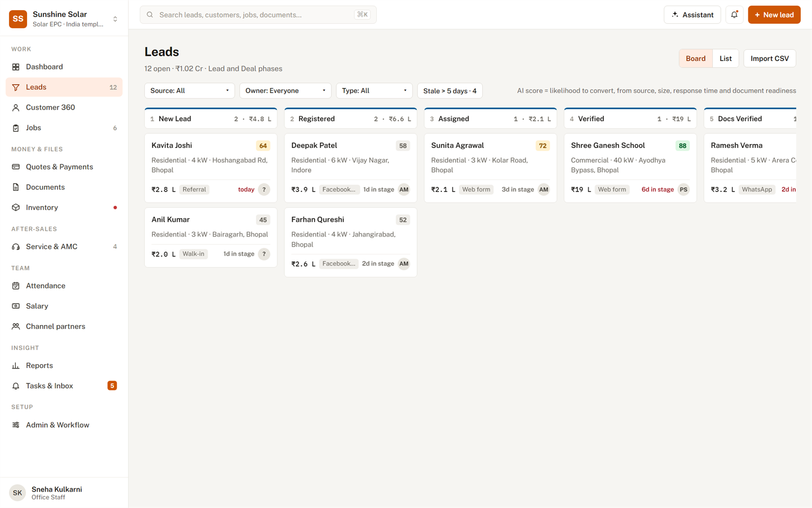
Task: Click the AI score 88 badge
Action: [682, 146]
